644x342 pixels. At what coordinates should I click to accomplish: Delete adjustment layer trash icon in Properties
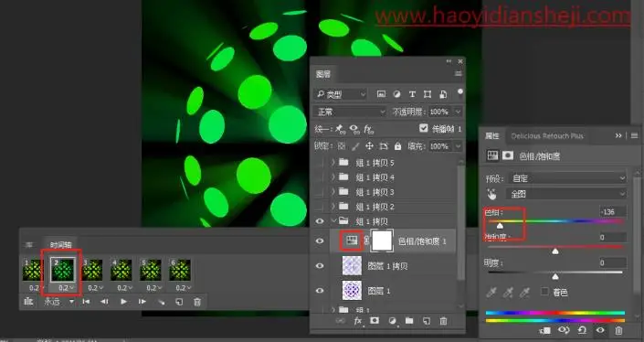tap(618, 330)
